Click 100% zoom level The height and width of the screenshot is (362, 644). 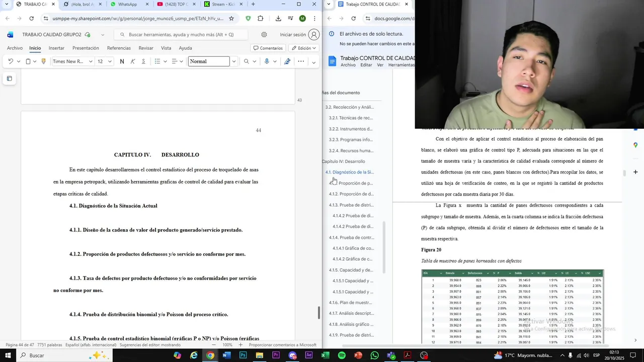tap(227, 345)
